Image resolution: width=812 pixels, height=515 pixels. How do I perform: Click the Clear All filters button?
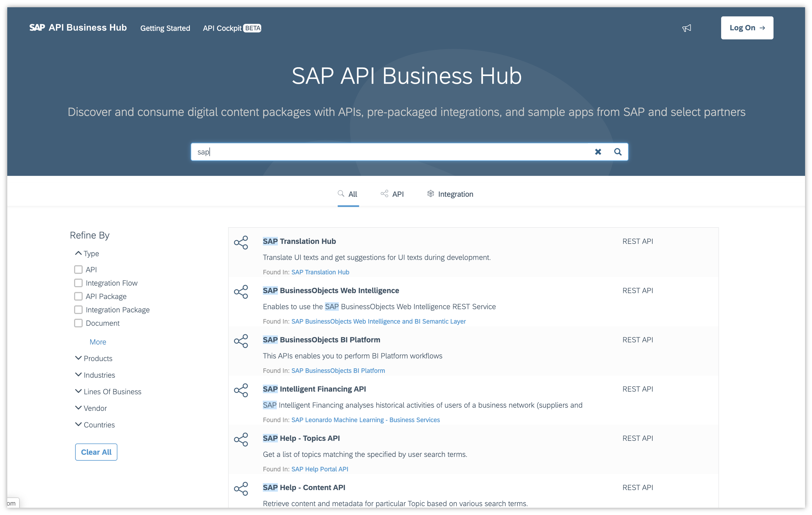(96, 452)
